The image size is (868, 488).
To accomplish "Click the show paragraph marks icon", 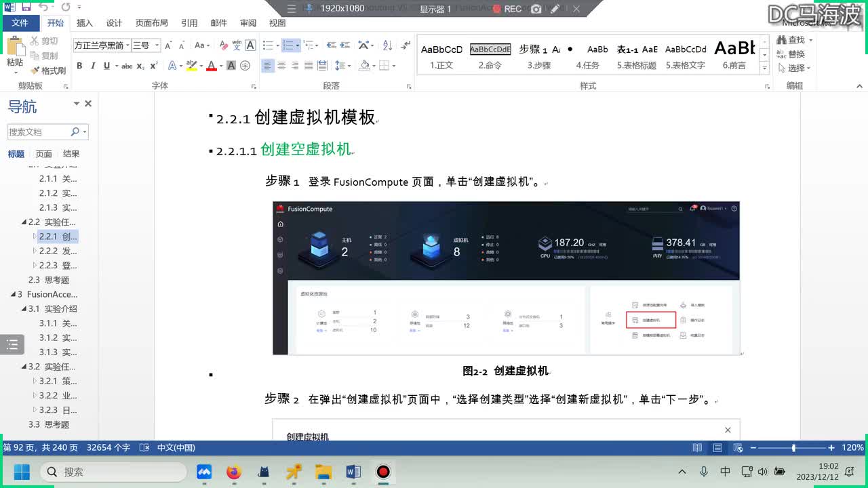I will 406,45.
